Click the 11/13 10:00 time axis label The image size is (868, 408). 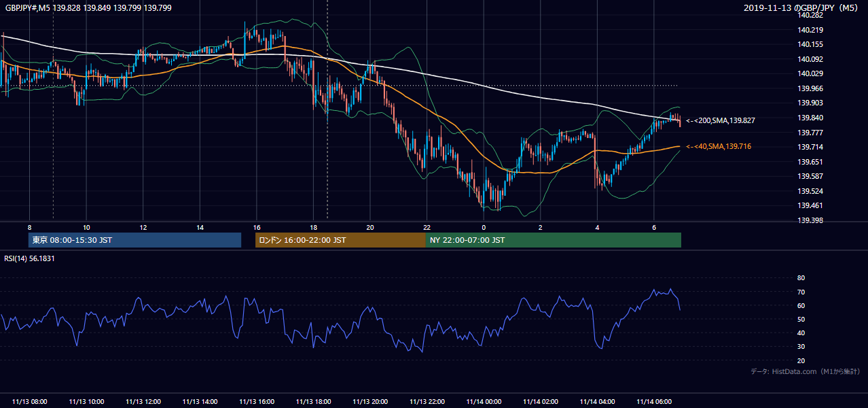(87, 402)
